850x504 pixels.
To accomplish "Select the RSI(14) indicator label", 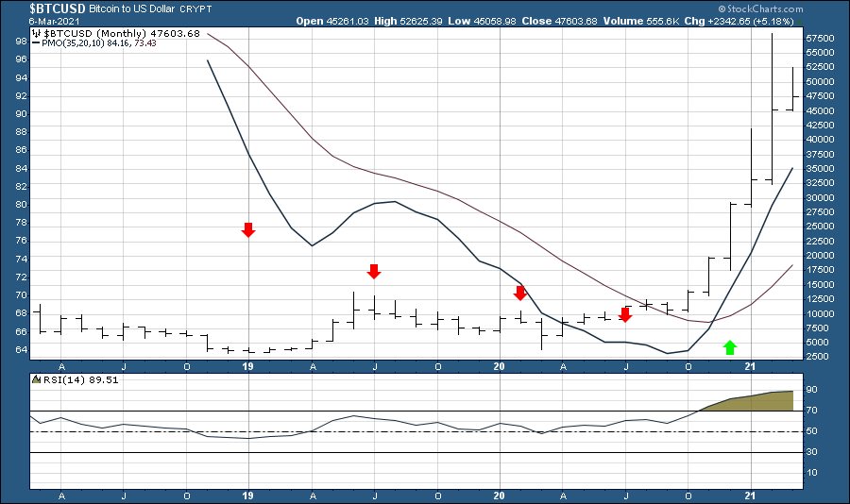I will (x=55, y=380).
